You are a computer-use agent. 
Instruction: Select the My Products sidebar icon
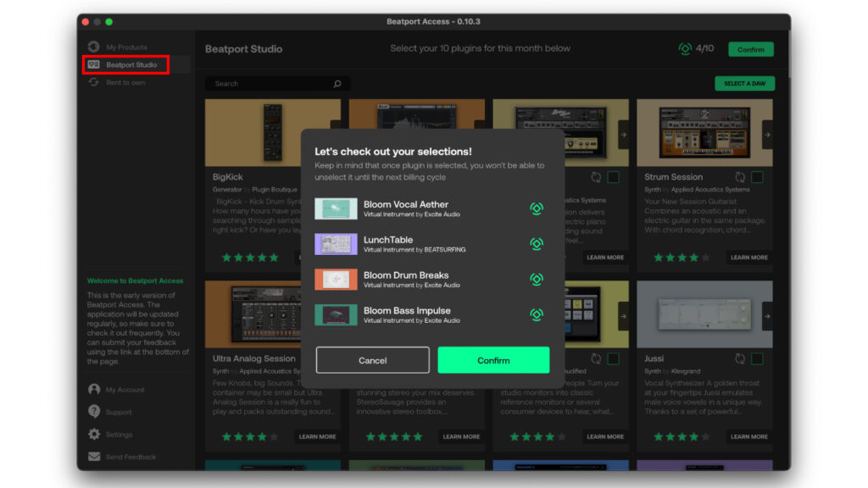[x=93, y=47]
